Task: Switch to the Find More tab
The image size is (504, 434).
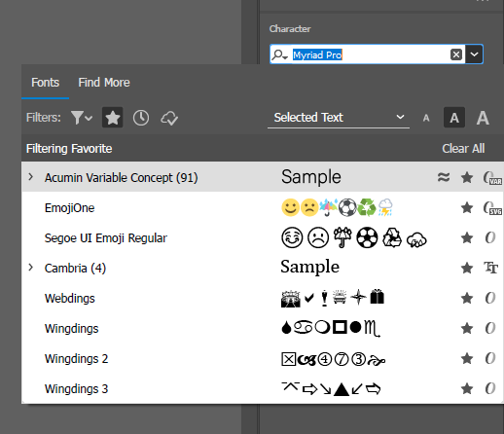Action: click(104, 83)
